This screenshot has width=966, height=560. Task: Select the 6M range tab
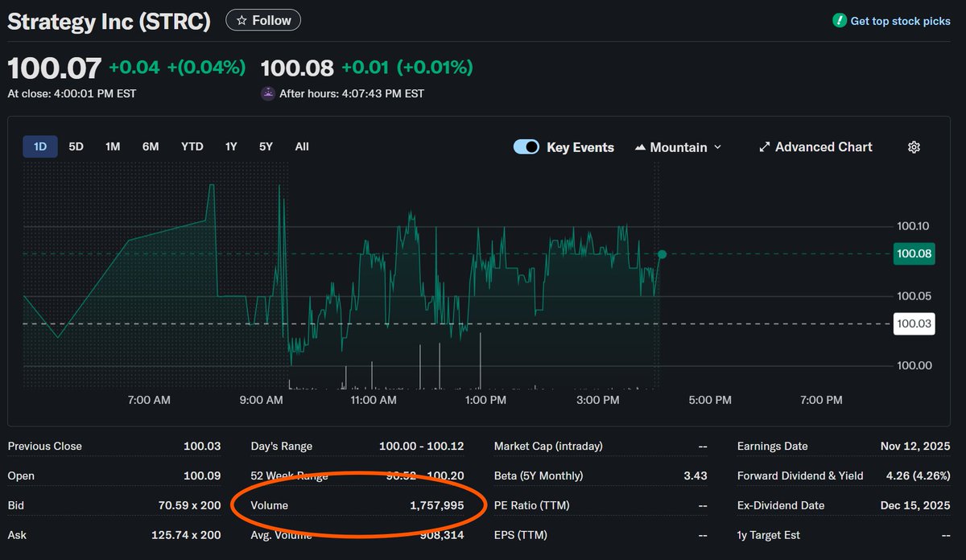[x=151, y=146]
